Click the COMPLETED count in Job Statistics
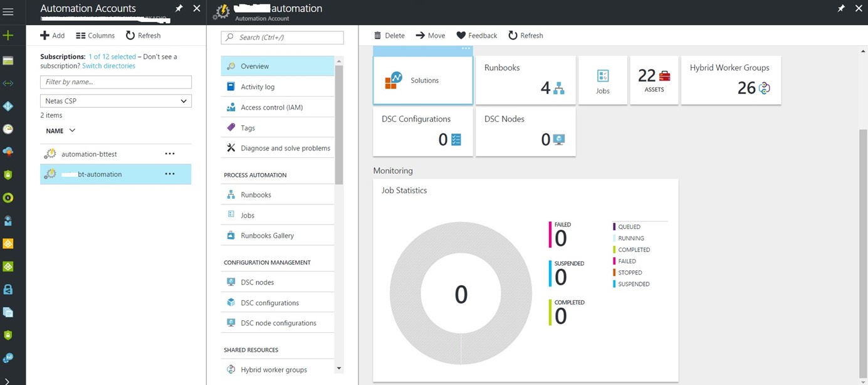 [561, 316]
